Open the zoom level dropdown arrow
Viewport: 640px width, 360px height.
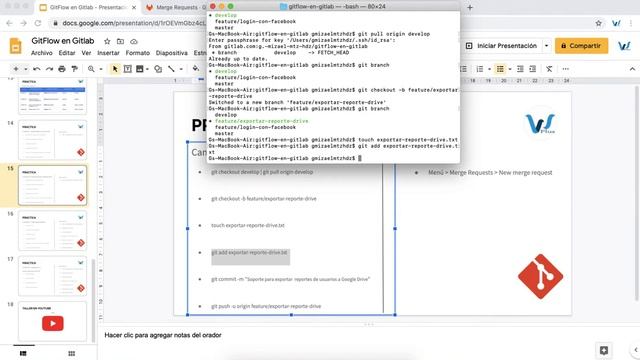click(101, 69)
